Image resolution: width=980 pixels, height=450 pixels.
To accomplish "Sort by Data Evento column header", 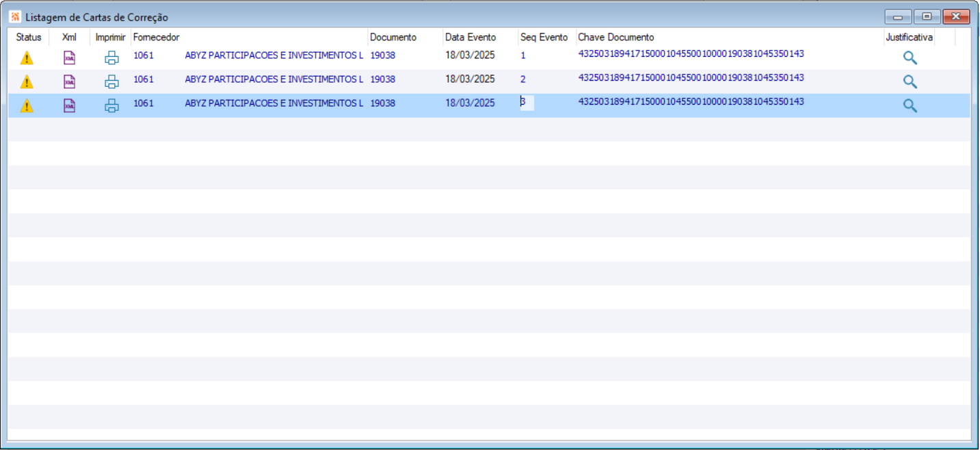I will click(470, 37).
